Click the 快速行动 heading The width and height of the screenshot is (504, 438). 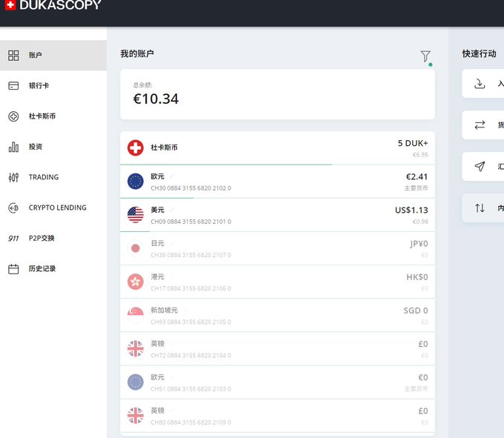click(480, 53)
